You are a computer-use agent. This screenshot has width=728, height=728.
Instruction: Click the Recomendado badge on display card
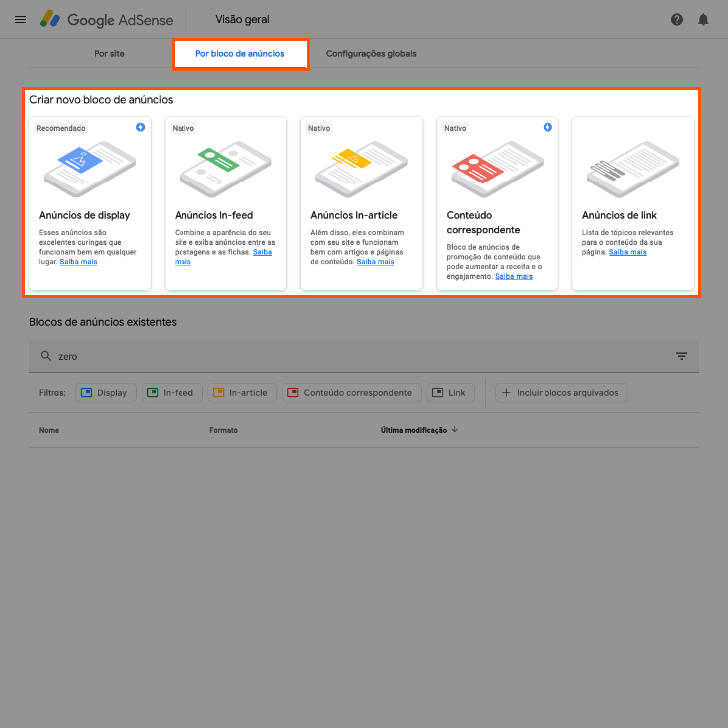[x=61, y=128]
